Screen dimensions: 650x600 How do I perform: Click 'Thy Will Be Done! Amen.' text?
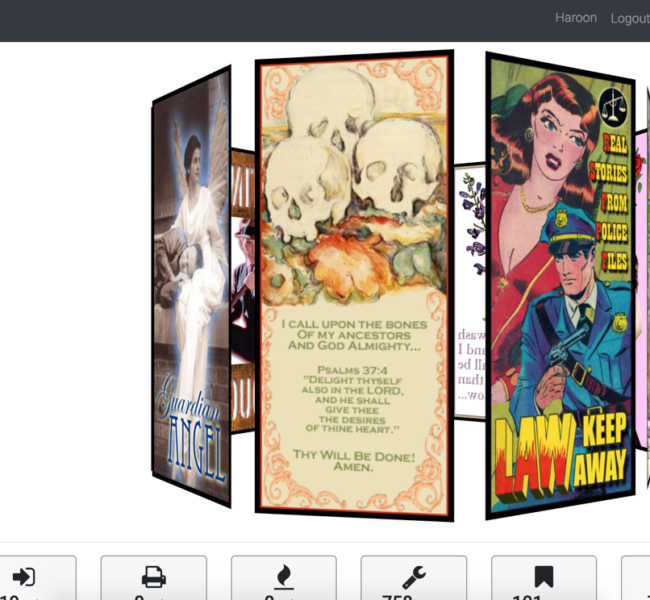point(353,460)
